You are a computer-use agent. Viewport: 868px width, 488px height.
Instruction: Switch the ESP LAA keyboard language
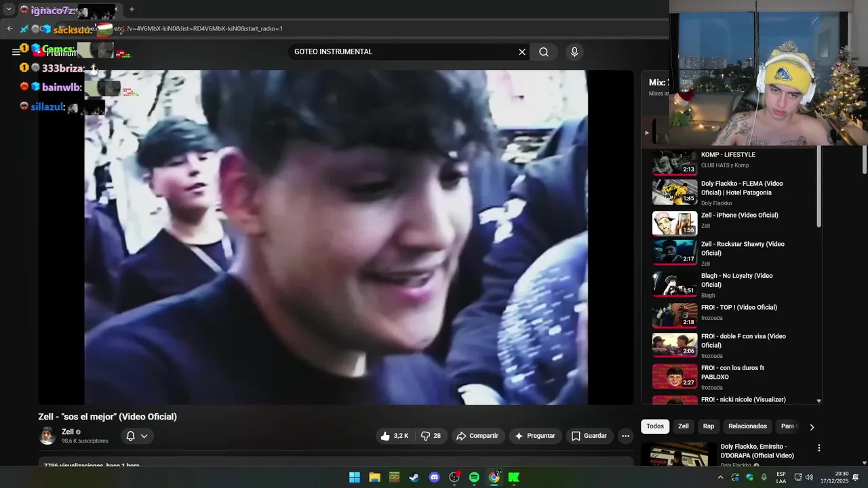point(781,477)
